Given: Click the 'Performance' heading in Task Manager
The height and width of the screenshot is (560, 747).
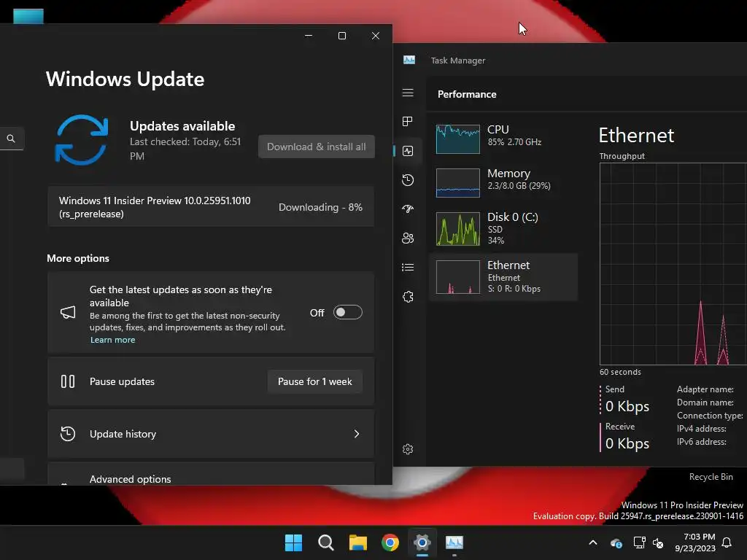Looking at the screenshot, I should click(x=467, y=94).
